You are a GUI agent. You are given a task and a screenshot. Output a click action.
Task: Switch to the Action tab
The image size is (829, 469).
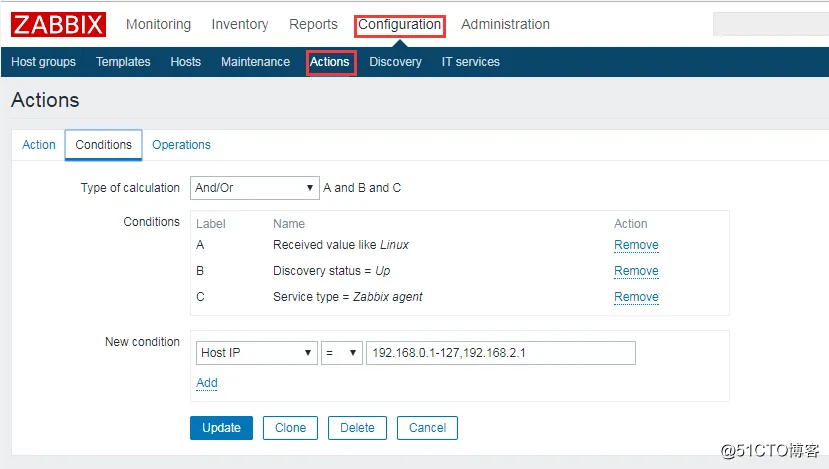click(39, 145)
